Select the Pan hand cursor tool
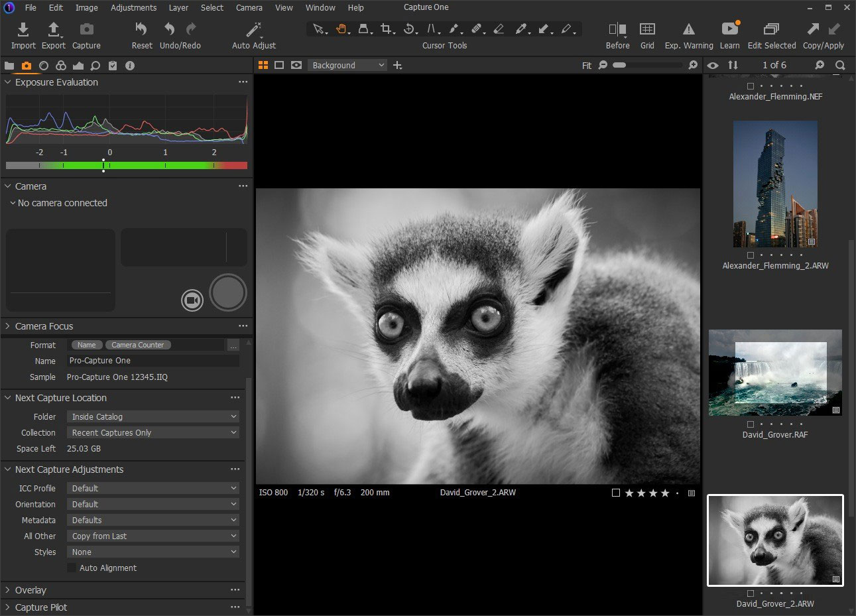 point(341,29)
